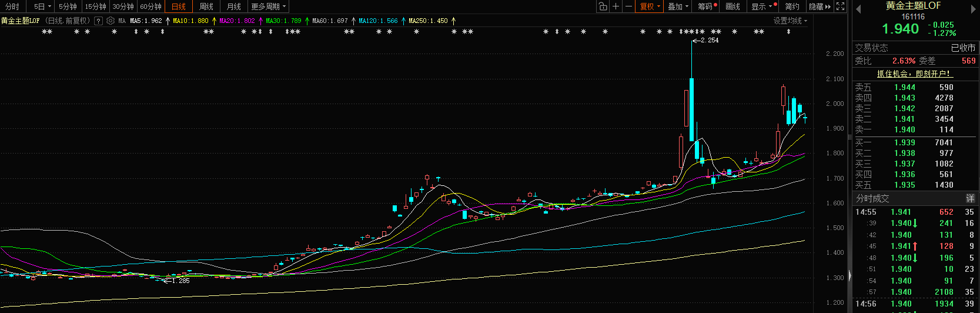Switch to the 周线 weekly tab
The width and height of the screenshot is (980, 313).
click(x=206, y=6)
